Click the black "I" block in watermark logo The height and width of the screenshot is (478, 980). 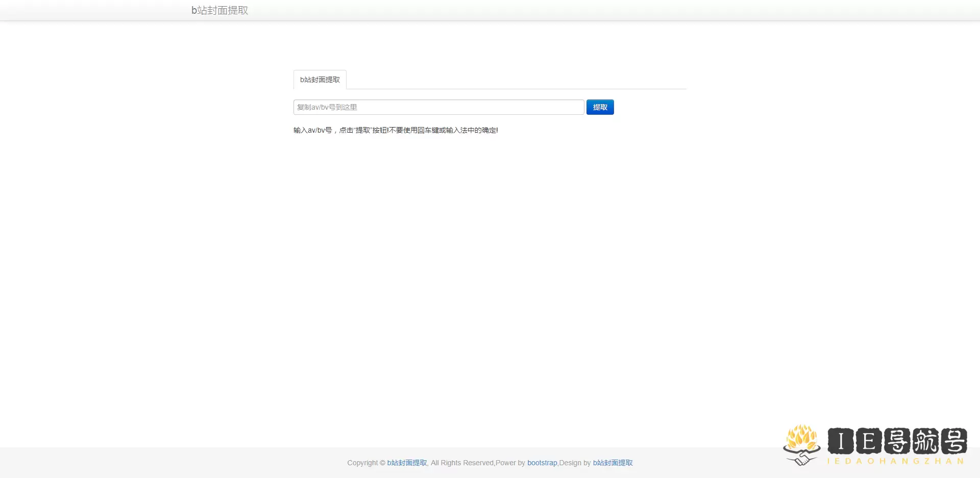841,441
